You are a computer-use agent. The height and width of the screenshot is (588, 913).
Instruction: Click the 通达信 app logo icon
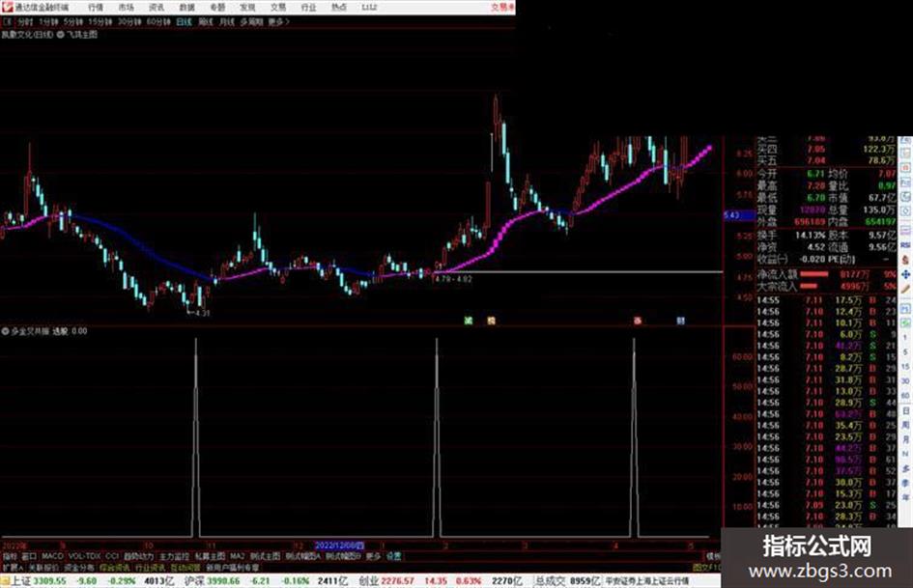coord(7,7)
